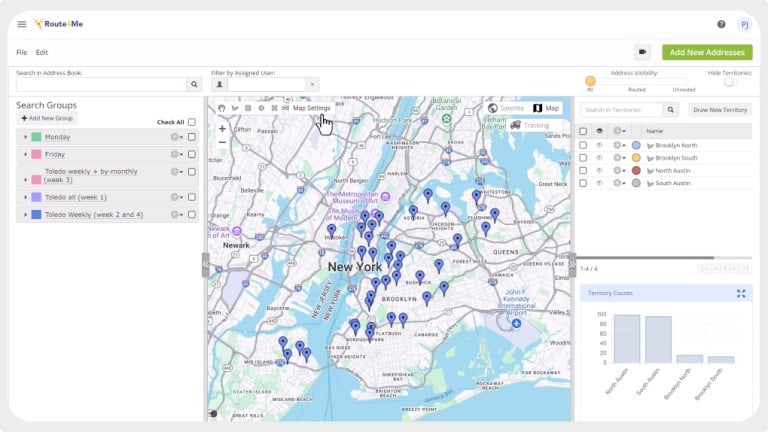
Task: Collapse the right panel with arrow handle
Action: [572, 265]
